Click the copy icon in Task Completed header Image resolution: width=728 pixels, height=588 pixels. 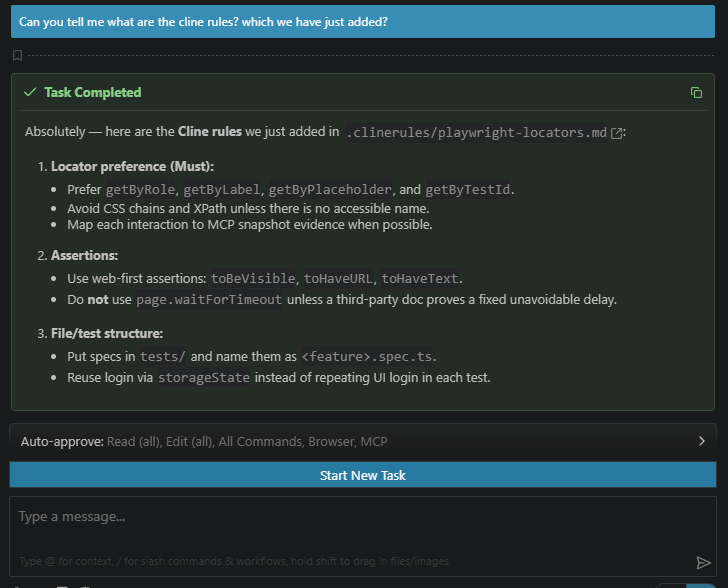(696, 93)
